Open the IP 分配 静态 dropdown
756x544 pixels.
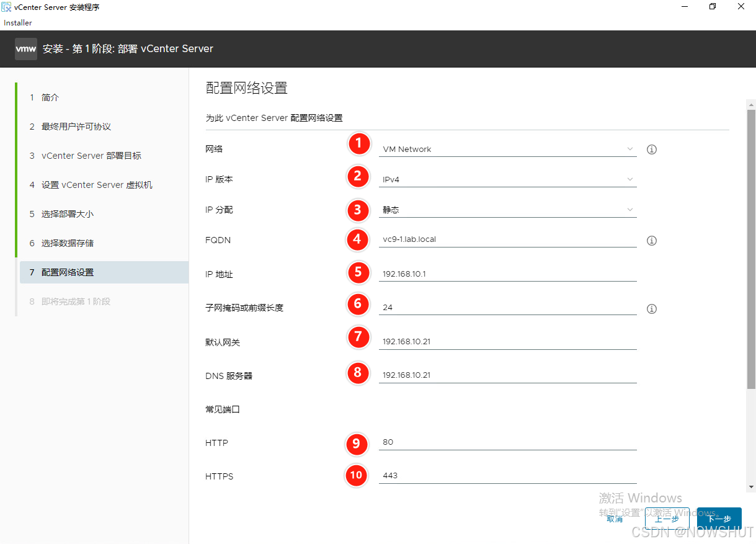tap(507, 210)
